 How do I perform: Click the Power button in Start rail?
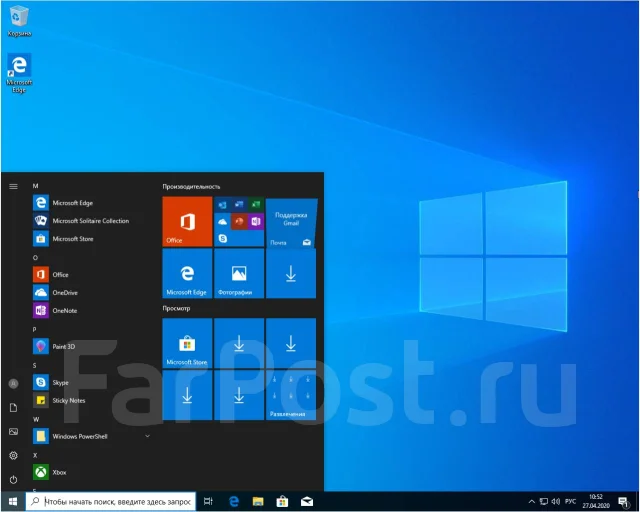13,480
